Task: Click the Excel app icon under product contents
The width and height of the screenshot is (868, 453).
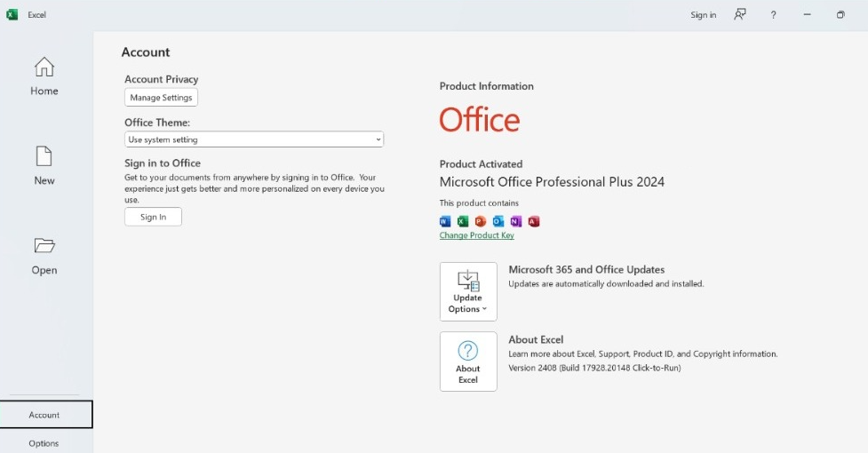Action: point(463,222)
